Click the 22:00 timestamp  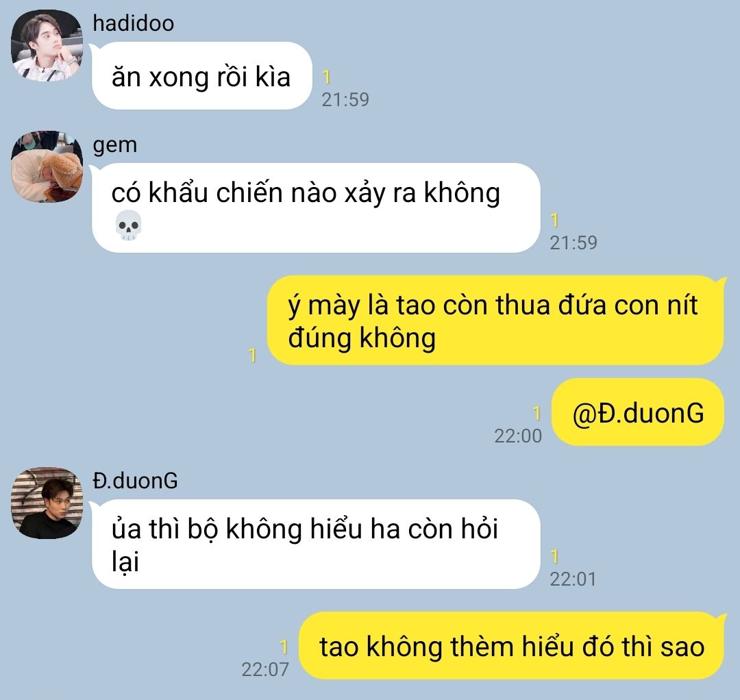tap(518, 436)
